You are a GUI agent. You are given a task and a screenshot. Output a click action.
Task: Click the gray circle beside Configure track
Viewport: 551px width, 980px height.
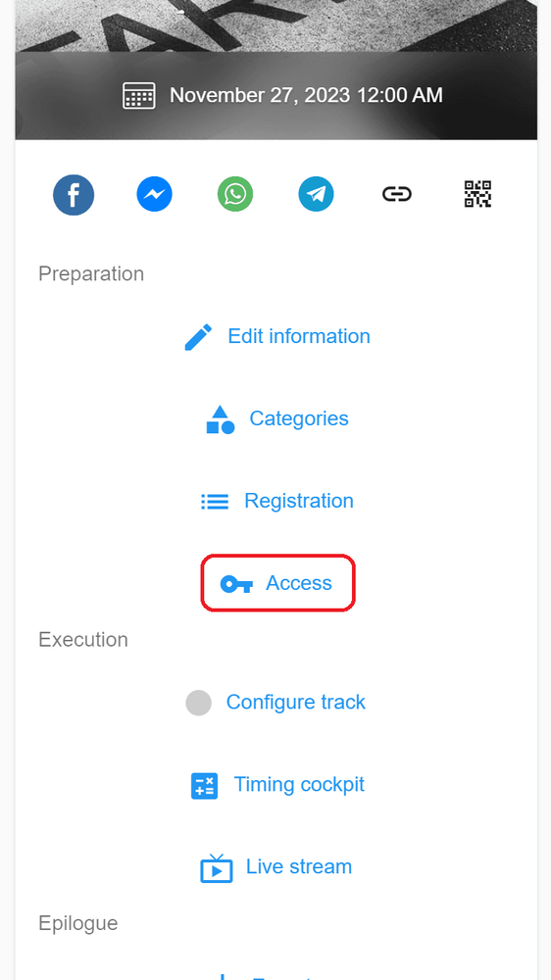[x=198, y=703]
